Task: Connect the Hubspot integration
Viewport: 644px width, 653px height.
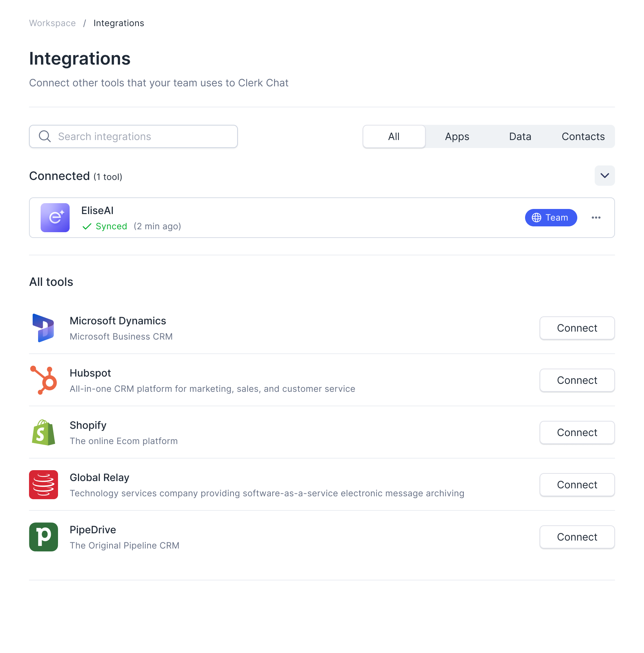Action: pos(577,380)
